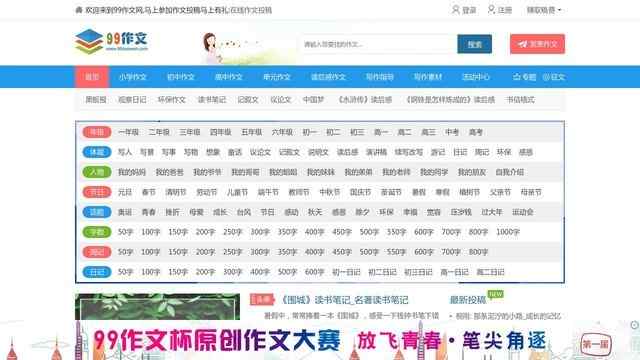Click the 登录 login link
Image resolution: width=640 pixels, height=360 pixels.
pyautogui.click(x=469, y=10)
